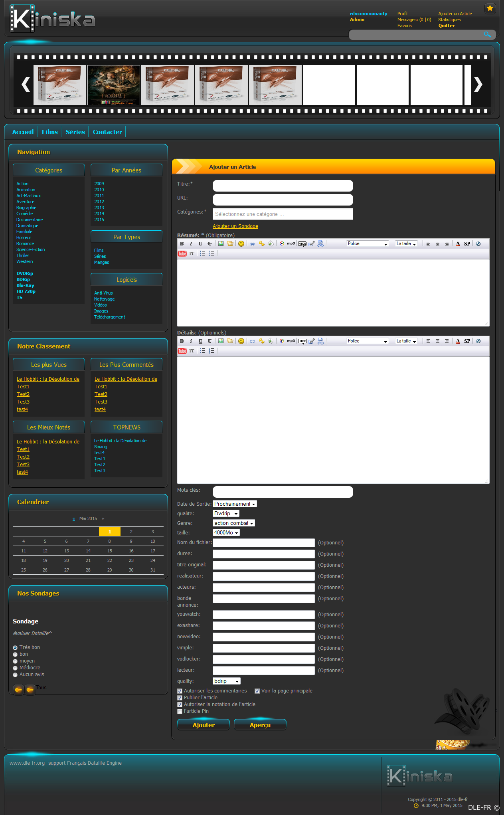Enable the l'article Pin checkbox
504x815 pixels.
tap(180, 711)
